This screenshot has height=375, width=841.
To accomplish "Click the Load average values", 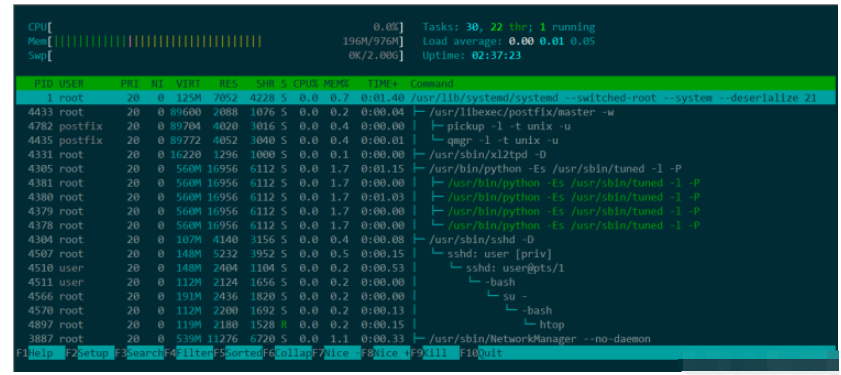I will point(552,41).
